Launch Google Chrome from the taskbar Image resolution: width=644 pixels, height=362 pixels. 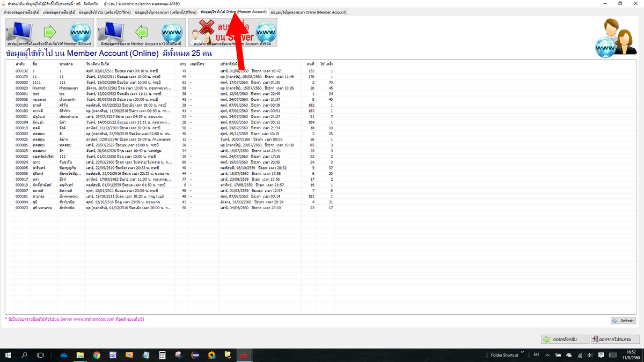click(97, 355)
